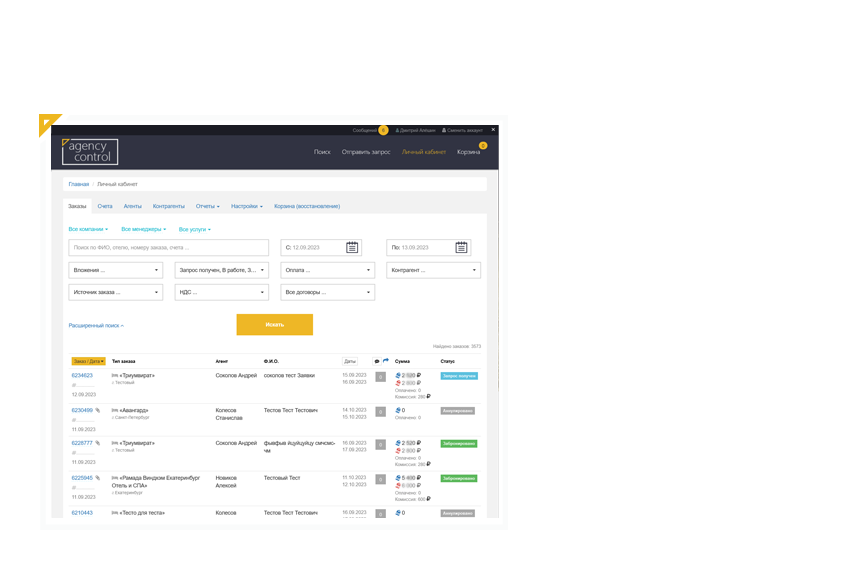The width and height of the screenshot is (860, 584).
Task: Open Корзина in the top navigation
Action: (468, 152)
